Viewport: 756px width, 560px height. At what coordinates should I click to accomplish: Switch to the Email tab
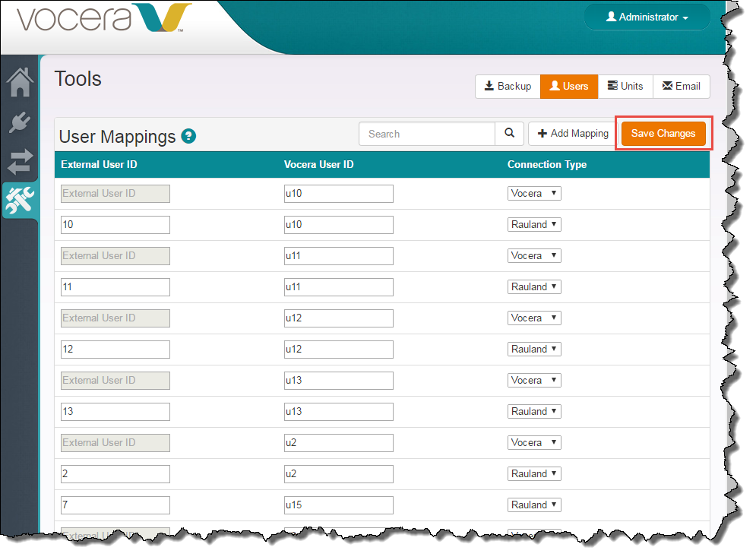[x=682, y=87]
